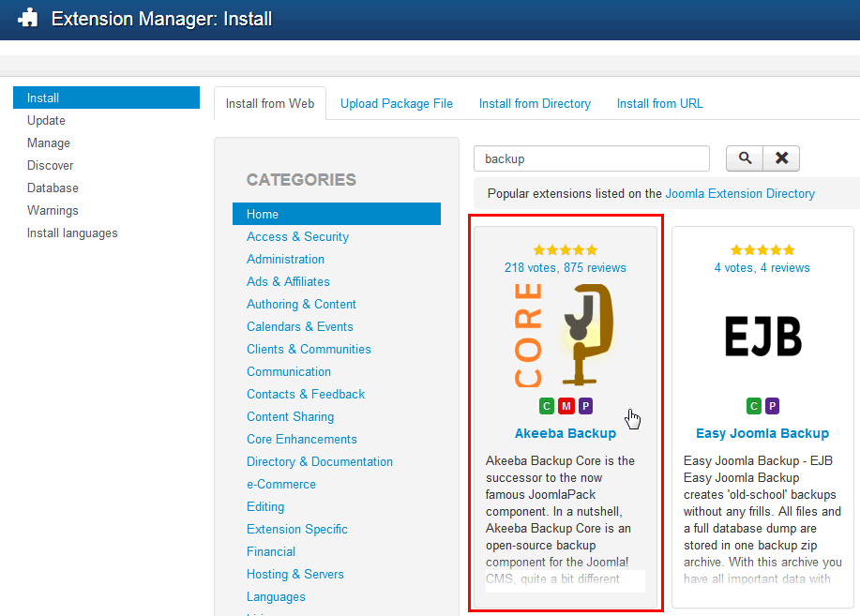The image size is (860, 616).
Task: Click green C badge under Easy Joomla Backup
Action: pos(754,406)
